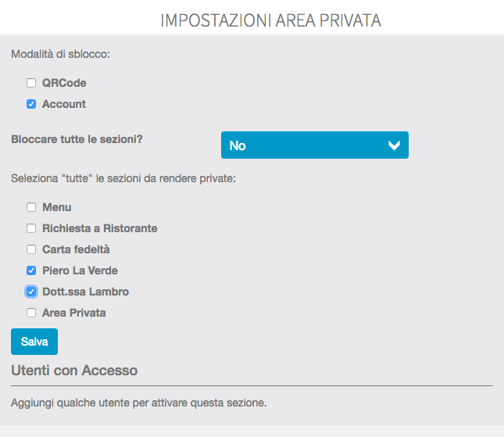Tick the Menu section checkbox

pyautogui.click(x=31, y=207)
